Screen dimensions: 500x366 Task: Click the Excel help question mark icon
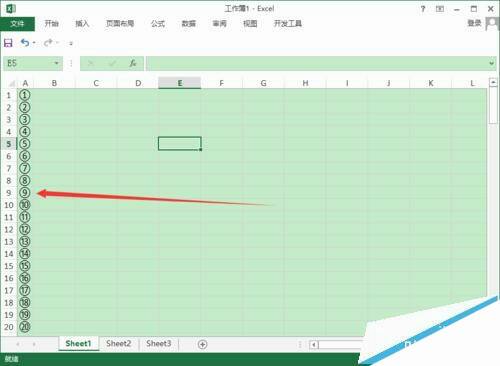(423, 9)
